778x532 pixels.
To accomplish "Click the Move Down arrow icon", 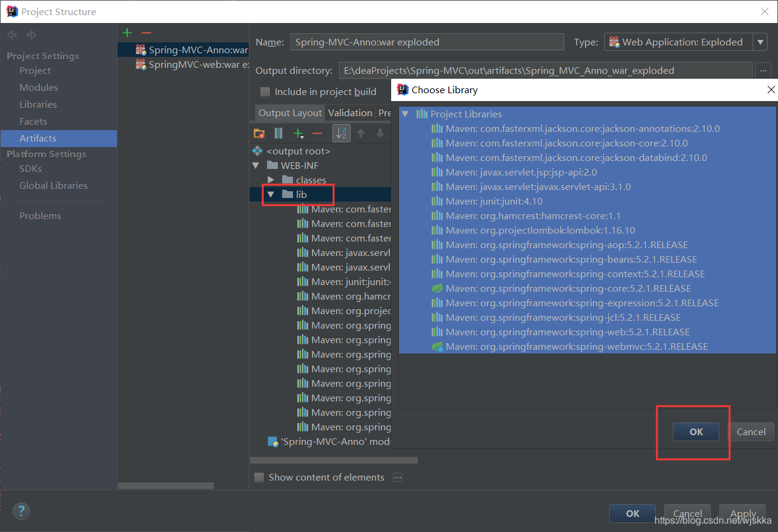I will 380,133.
